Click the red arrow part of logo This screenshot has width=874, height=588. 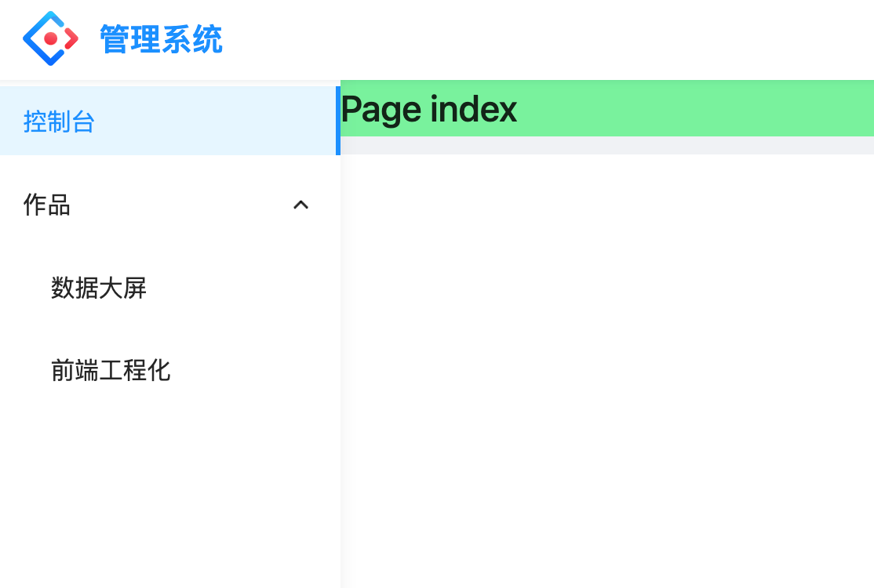pyautogui.click(x=71, y=38)
